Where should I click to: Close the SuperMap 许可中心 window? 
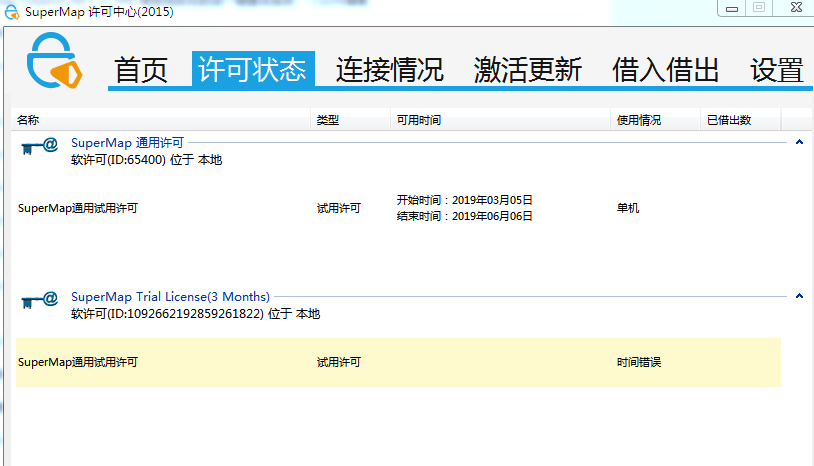click(796, 7)
